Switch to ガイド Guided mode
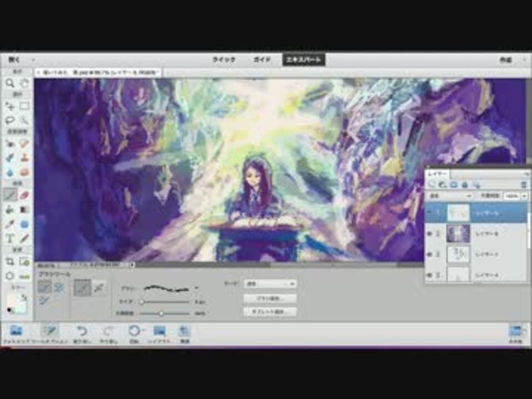 [x=262, y=60]
